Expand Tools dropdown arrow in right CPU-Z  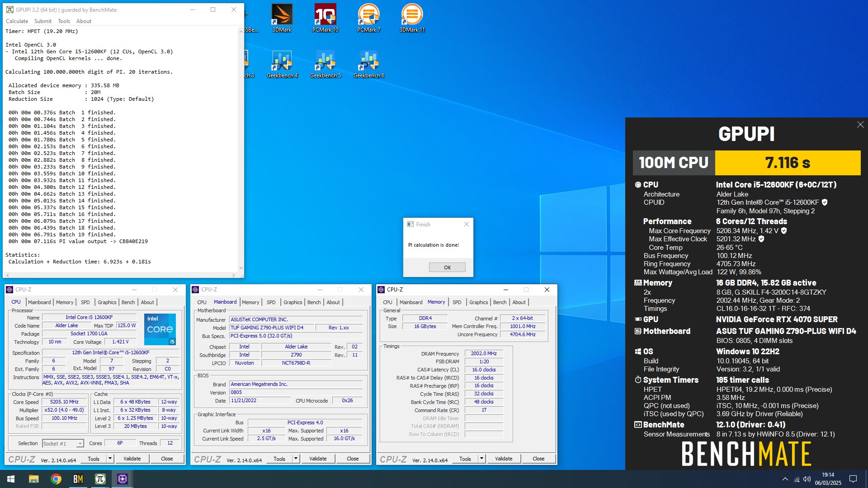click(481, 459)
